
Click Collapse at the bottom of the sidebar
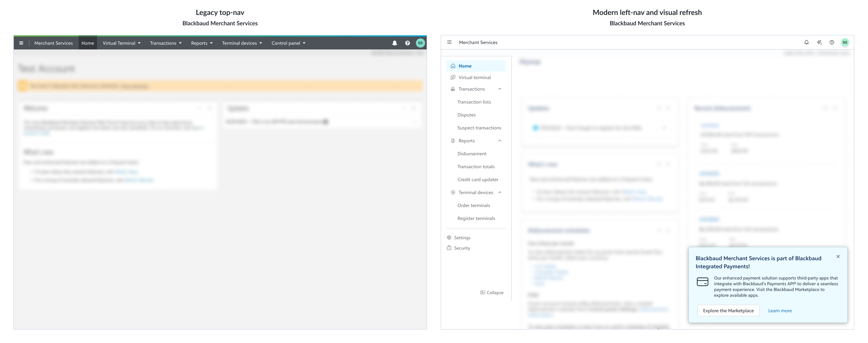(x=492, y=292)
